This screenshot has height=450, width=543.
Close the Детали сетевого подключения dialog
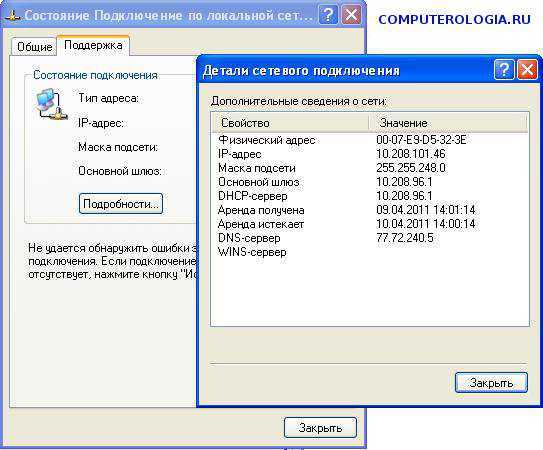(x=527, y=70)
